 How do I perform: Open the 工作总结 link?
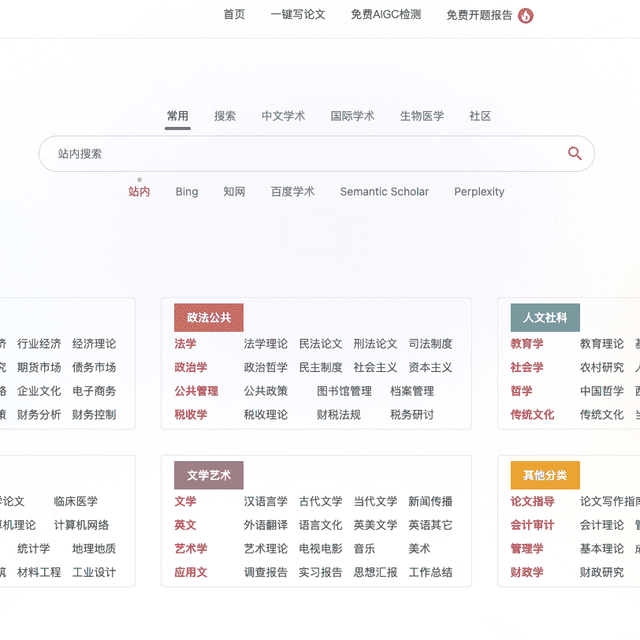(x=430, y=572)
